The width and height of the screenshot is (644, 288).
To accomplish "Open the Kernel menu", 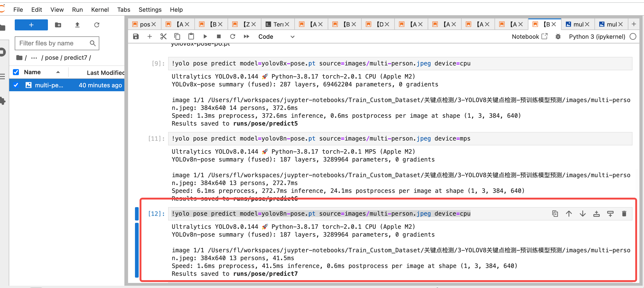I will (100, 9).
